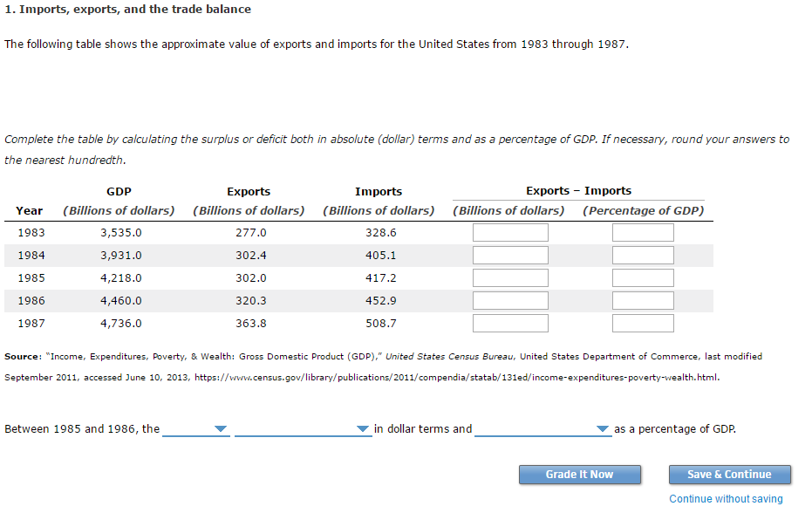This screenshot has width=812, height=513.
Task: Click the Grade It Now button
Action: (579, 475)
